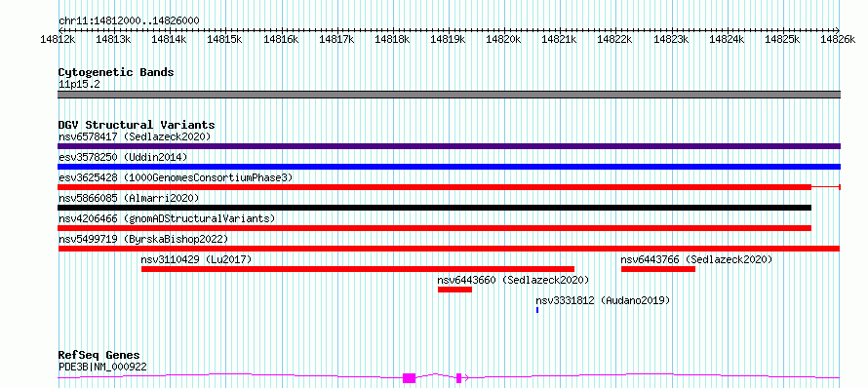Select the red nsv5499719 variant bar
This screenshot has height=388, width=868.
(449, 249)
